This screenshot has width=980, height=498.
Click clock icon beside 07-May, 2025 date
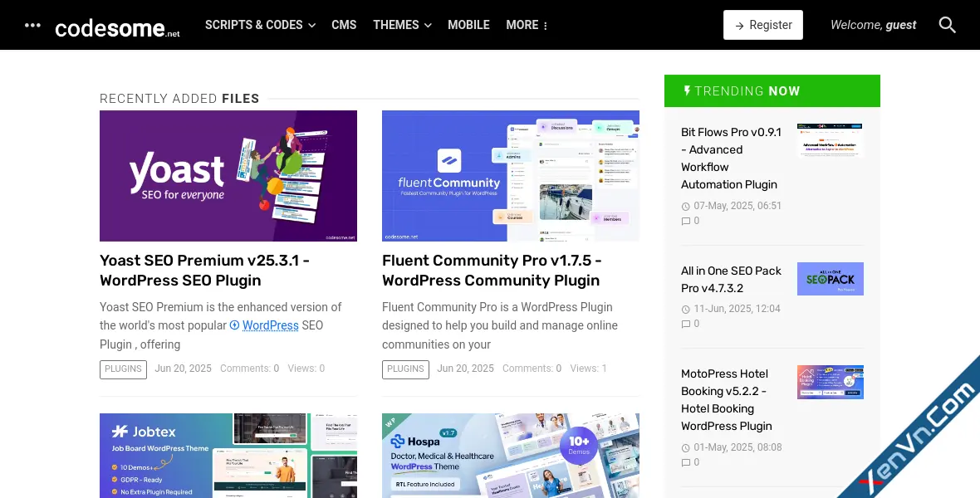pyautogui.click(x=686, y=206)
